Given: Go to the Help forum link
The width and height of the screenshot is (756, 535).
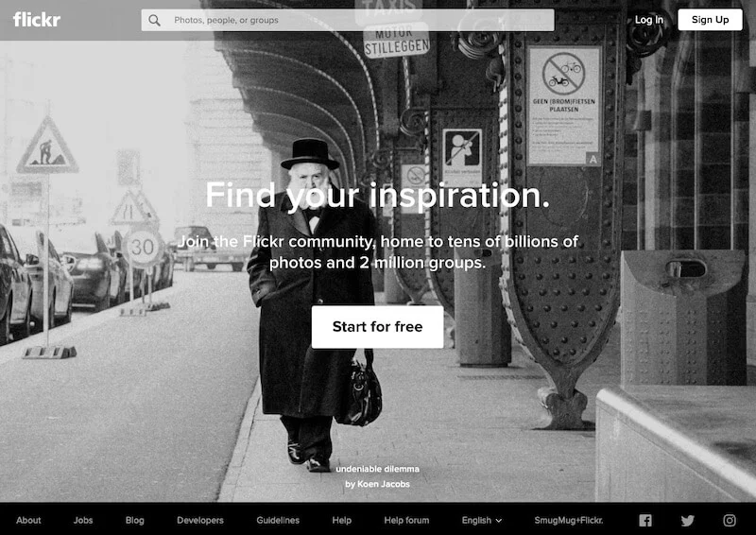Looking at the screenshot, I should tap(406, 520).
